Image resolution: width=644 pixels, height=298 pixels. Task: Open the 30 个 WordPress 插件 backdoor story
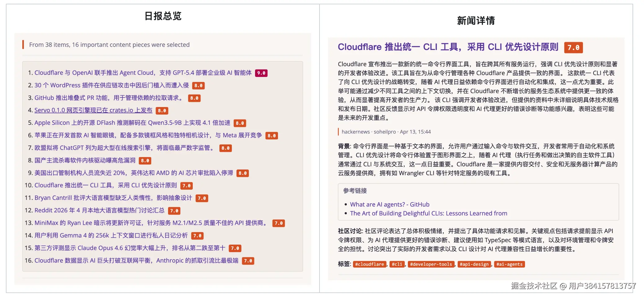(112, 85)
